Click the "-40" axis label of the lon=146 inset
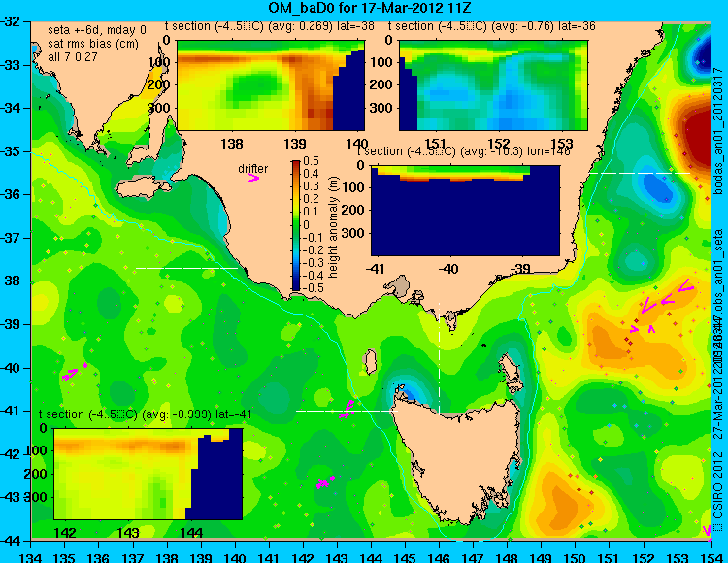 click(x=447, y=269)
